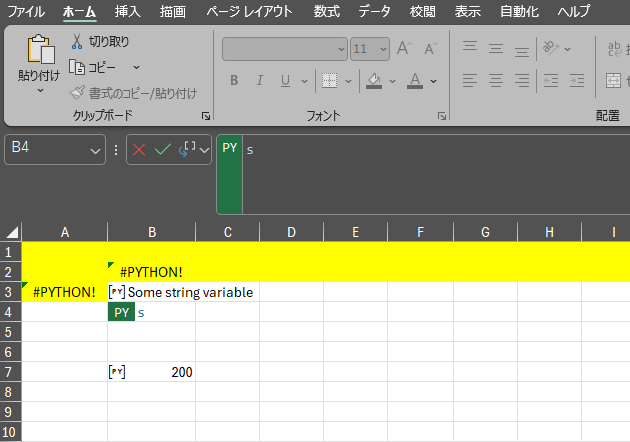Open paste options dropdown arrow
630x442 pixels.
tap(41, 91)
